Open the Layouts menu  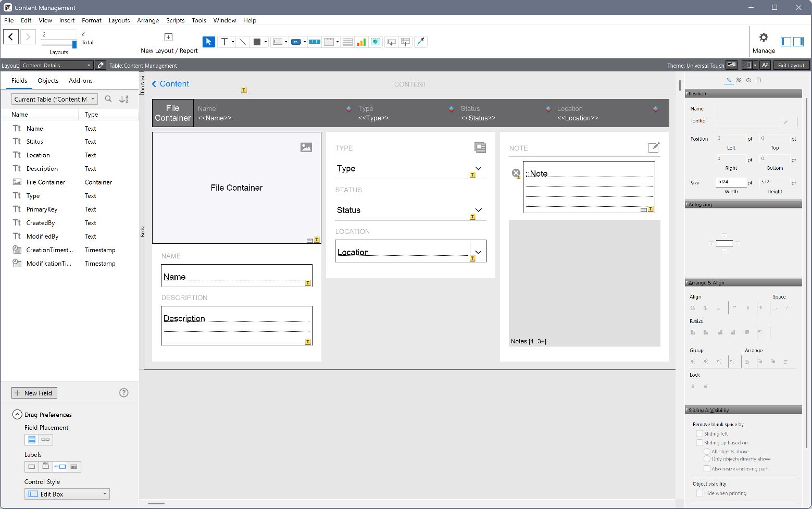[x=119, y=20]
